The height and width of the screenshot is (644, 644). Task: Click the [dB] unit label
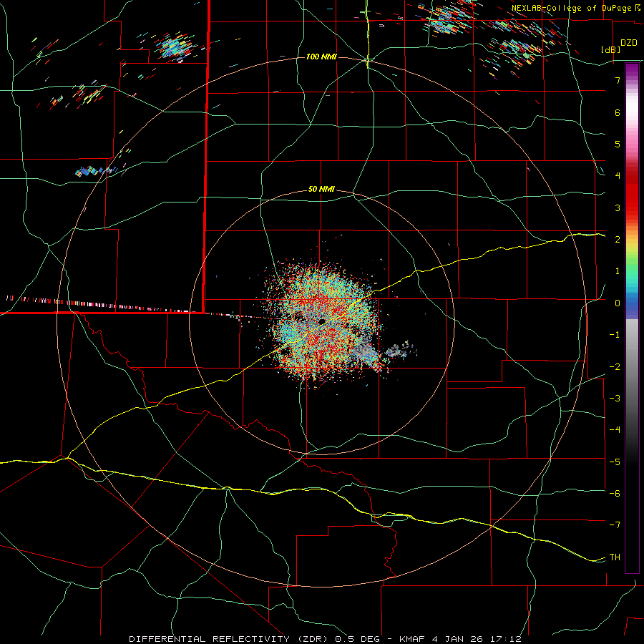pos(610,49)
